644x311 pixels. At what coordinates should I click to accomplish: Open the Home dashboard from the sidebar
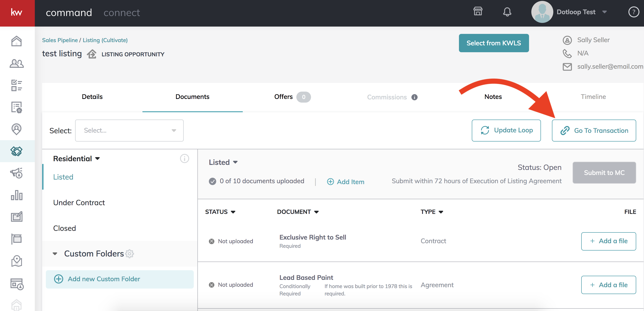click(16, 41)
